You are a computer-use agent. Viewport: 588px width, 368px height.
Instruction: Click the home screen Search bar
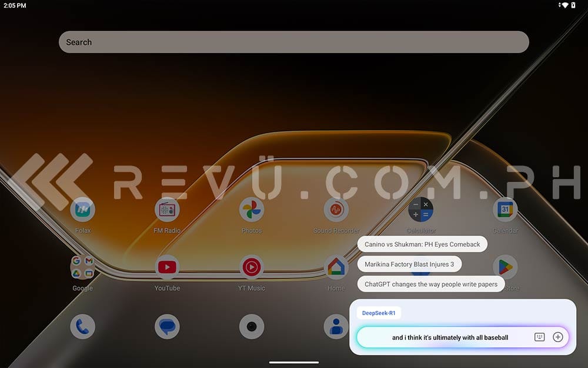pos(294,42)
